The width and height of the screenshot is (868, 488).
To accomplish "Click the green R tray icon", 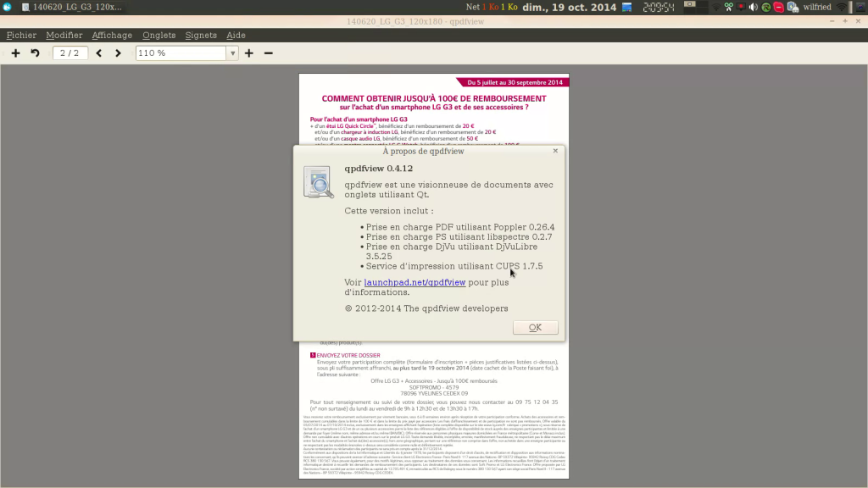I will pyautogui.click(x=766, y=7).
